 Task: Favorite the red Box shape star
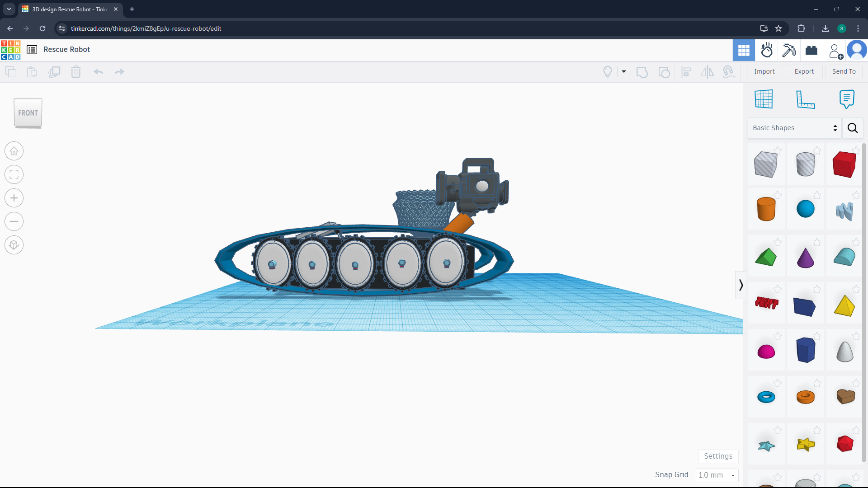point(856,150)
